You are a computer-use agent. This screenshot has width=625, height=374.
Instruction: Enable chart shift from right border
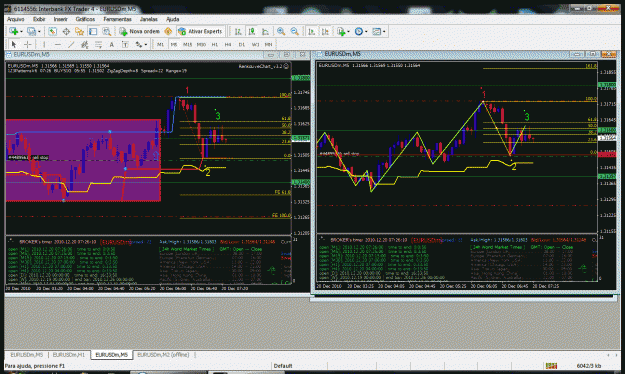[325, 31]
